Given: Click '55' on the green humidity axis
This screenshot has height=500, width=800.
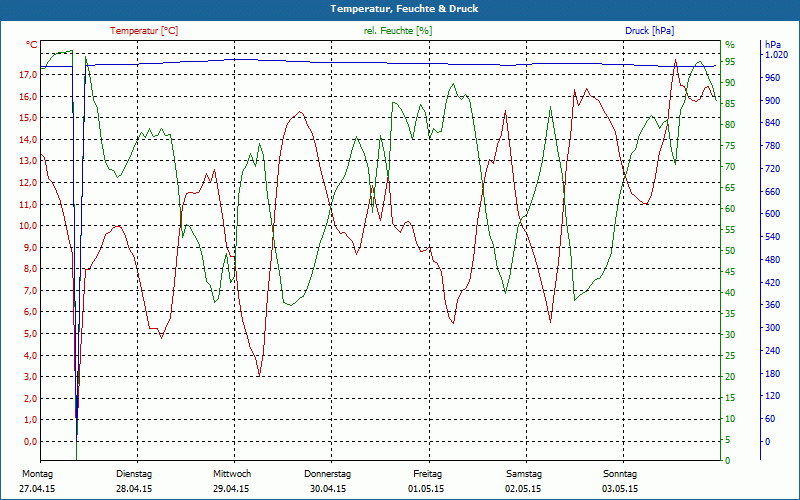Looking at the screenshot, I should pos(730,230).
